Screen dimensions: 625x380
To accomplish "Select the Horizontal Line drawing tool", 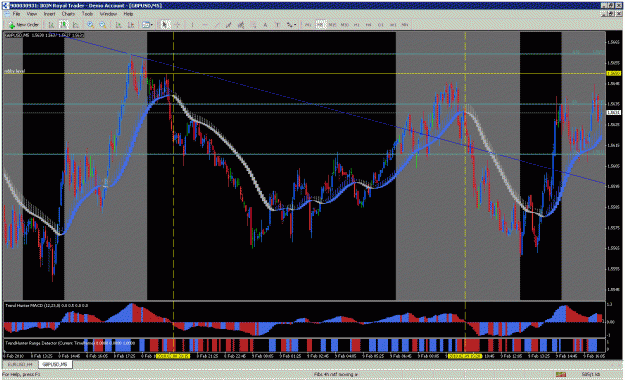I will click(x=204, y=25).
